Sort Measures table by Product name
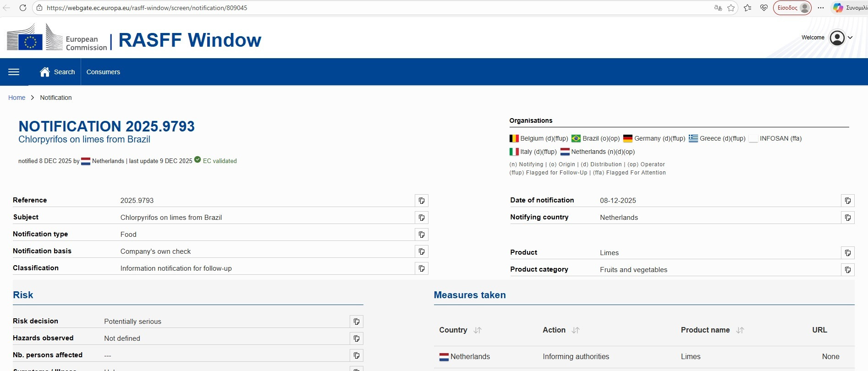This screenshot has width=868, height=371. [740, 330]
